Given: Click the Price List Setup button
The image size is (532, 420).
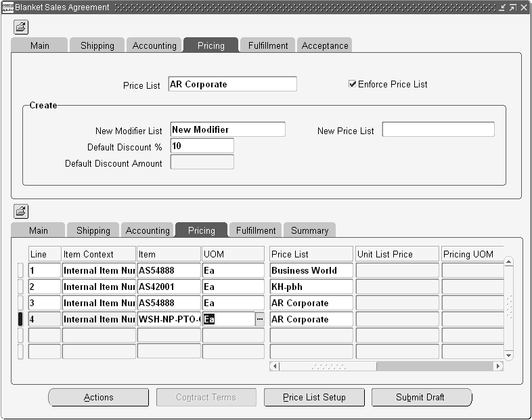Looking at the screenshot, I should tap(314, 397).
